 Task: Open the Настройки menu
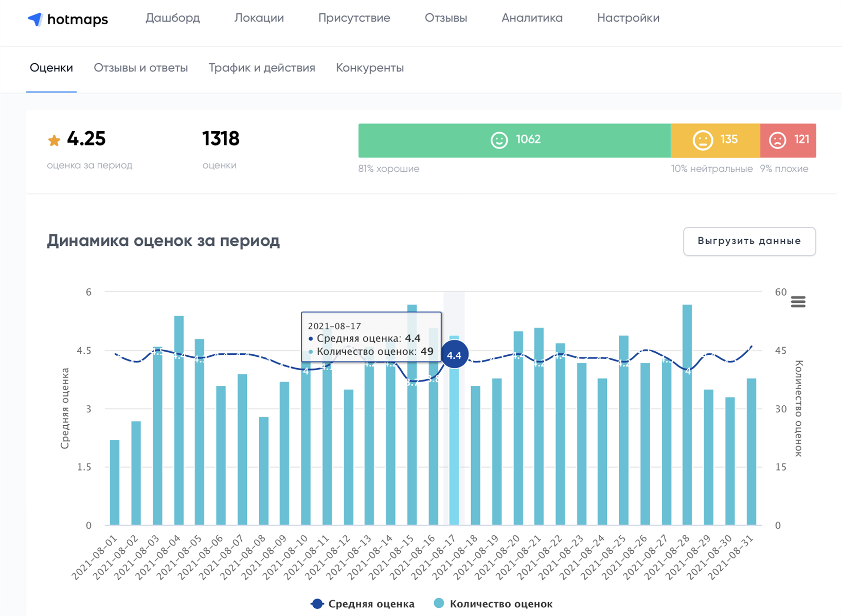(x=628, y=17)
